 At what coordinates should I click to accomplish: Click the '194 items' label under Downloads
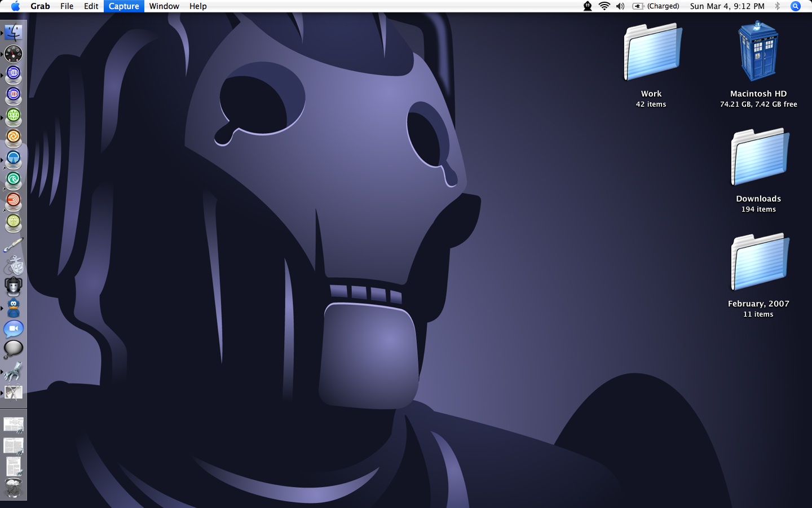coord(758,209)
